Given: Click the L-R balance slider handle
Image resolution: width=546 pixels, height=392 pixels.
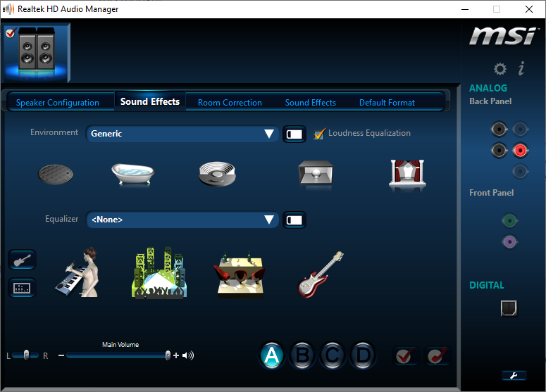Looking at the screenshot, I should click(x=26, y=355).
